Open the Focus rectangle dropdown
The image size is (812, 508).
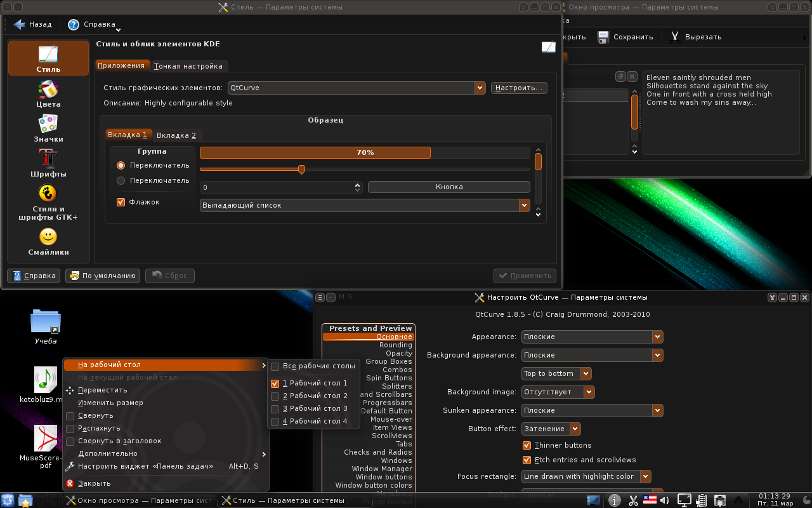(587, 476)
